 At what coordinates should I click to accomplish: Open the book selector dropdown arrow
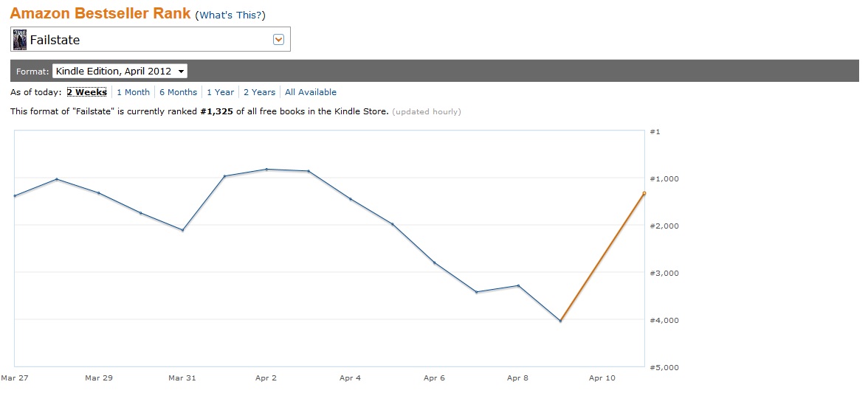tap(278, 40)
